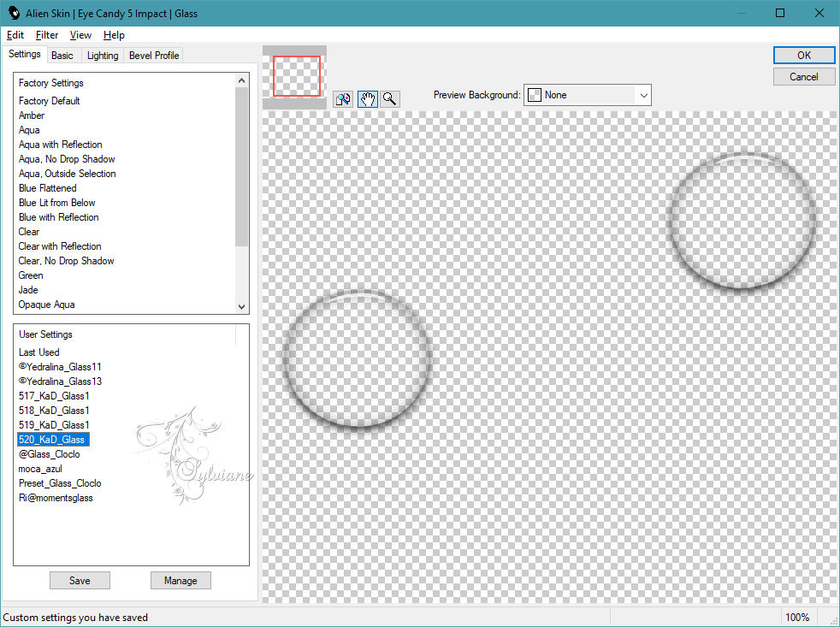Click the User Settings header
Image resolution: width=840 pixels, height=627 pixels.
pos(45,334)
